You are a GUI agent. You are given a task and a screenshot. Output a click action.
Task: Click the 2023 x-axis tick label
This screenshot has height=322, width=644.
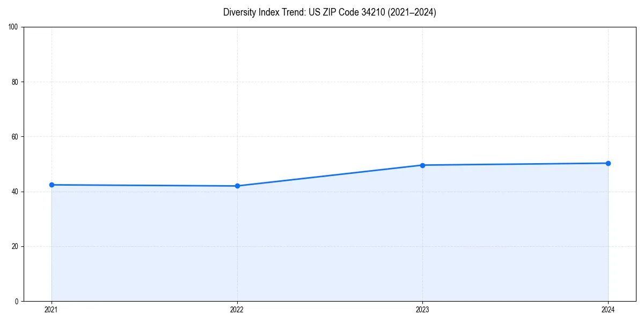coord(422,309)
